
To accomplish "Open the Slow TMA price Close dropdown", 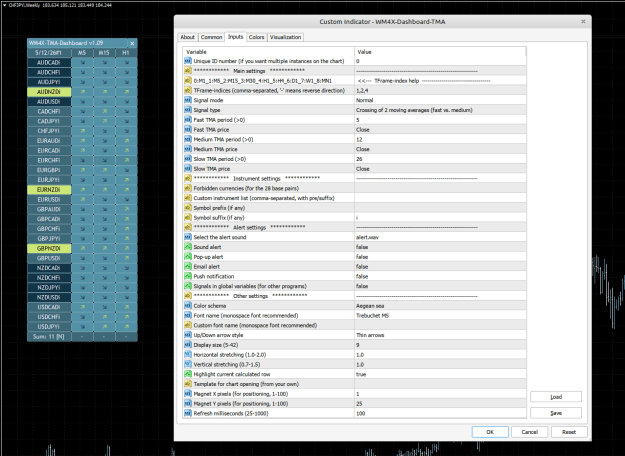I will pos(440,169).
